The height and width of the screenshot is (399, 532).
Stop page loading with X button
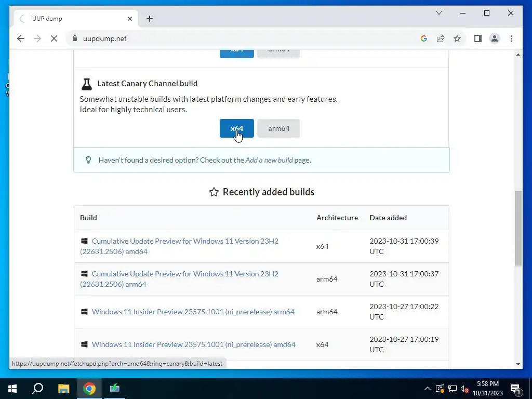(x=54, y=38)
